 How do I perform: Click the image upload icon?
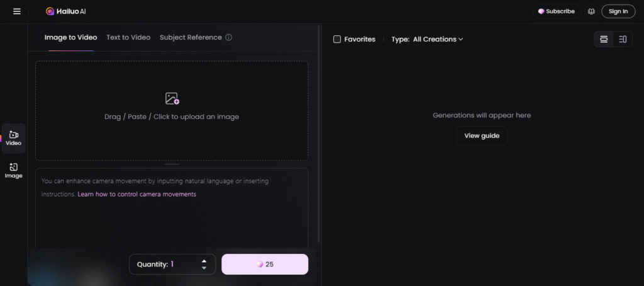tap(172, 98)
